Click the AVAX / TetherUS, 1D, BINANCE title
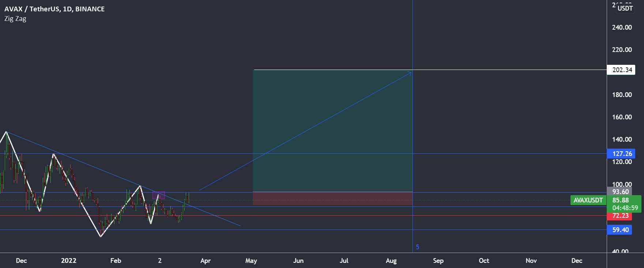Image resolution: width=644 pixels, height=268 pixels. [54, 9]
